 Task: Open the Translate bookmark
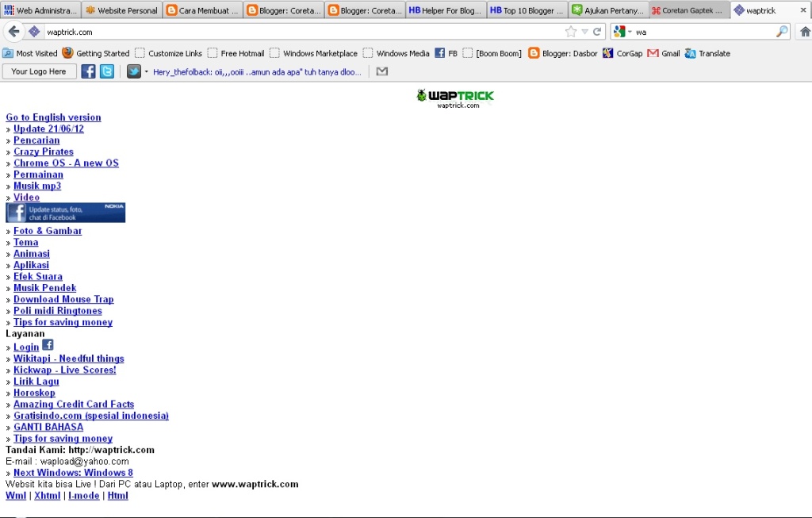[x=707, y=53]
